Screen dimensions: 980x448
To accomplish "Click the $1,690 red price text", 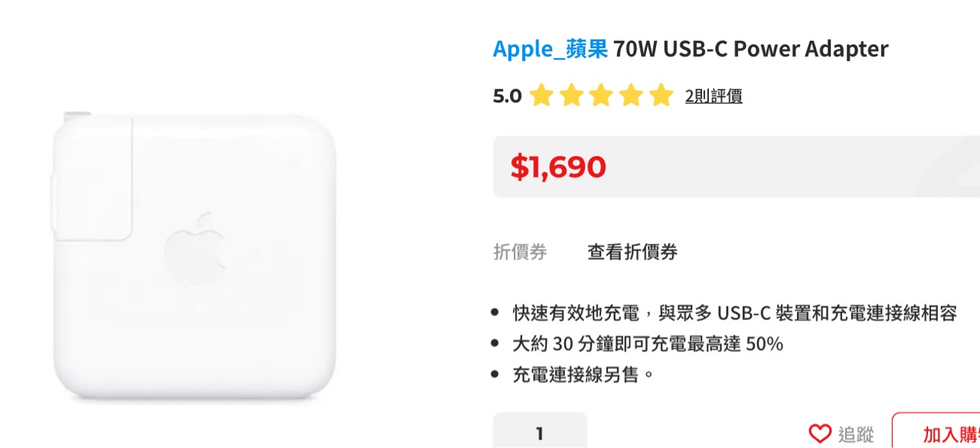I will [x=558, y=167].
